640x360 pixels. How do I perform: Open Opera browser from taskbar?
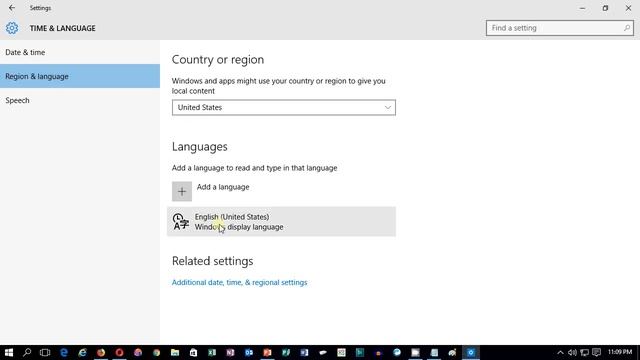click(x=119, y=352)
